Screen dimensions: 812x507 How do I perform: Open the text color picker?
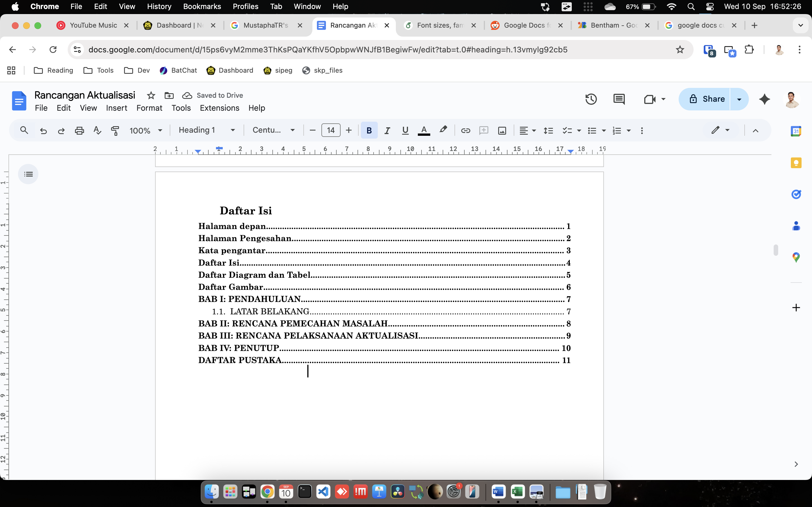point(424,130)
